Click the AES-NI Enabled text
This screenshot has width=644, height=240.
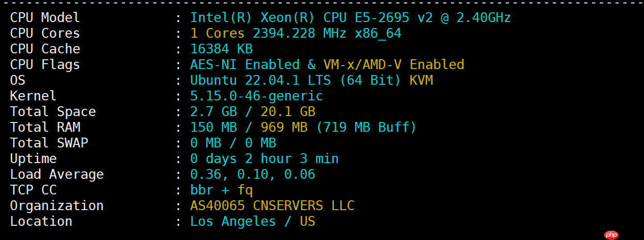click(244, 65)
